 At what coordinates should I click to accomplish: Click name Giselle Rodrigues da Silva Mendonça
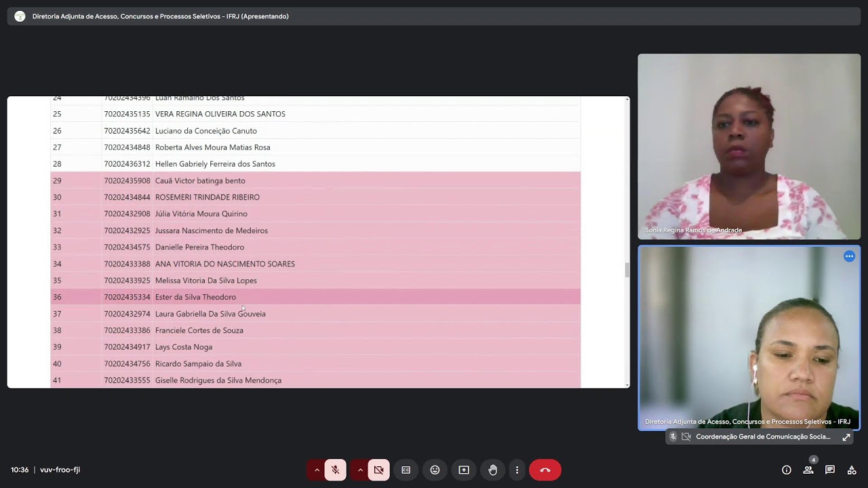[218, 380]
